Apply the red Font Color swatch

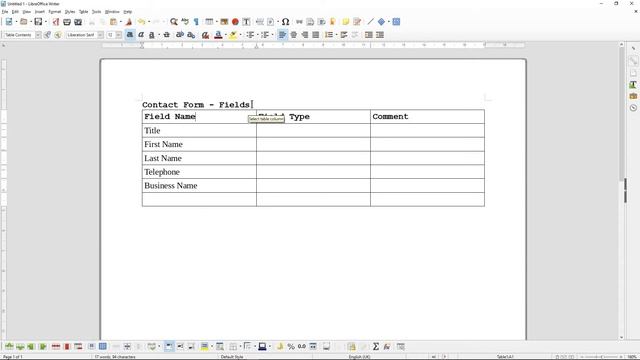[x=218, y=35]
